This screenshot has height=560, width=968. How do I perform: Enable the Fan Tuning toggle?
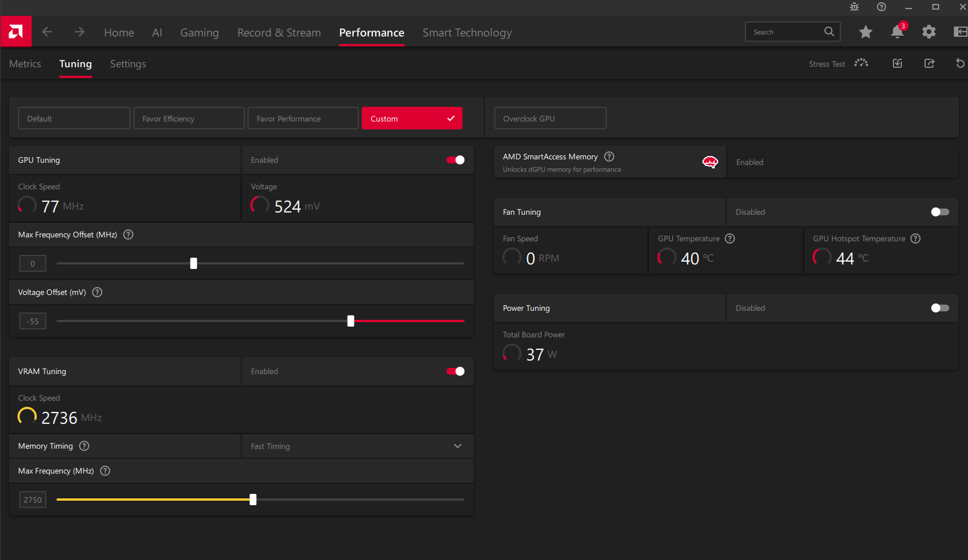tap(940, 212)
